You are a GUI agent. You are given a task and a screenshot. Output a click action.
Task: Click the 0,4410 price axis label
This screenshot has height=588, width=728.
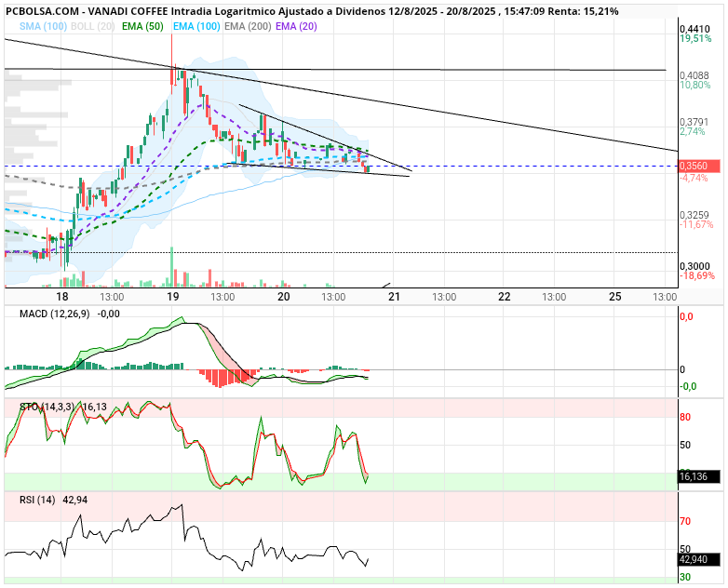tap(694, 29)
